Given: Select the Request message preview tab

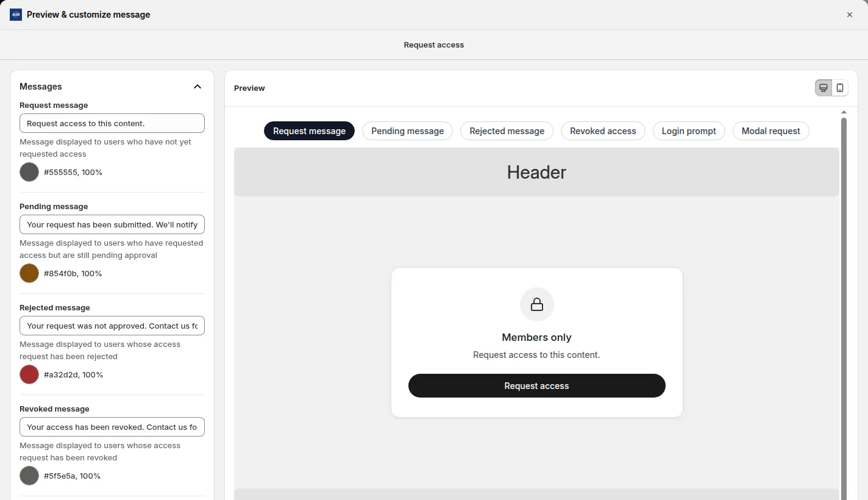Looking at the screenshot, I should tap(309, 131).
